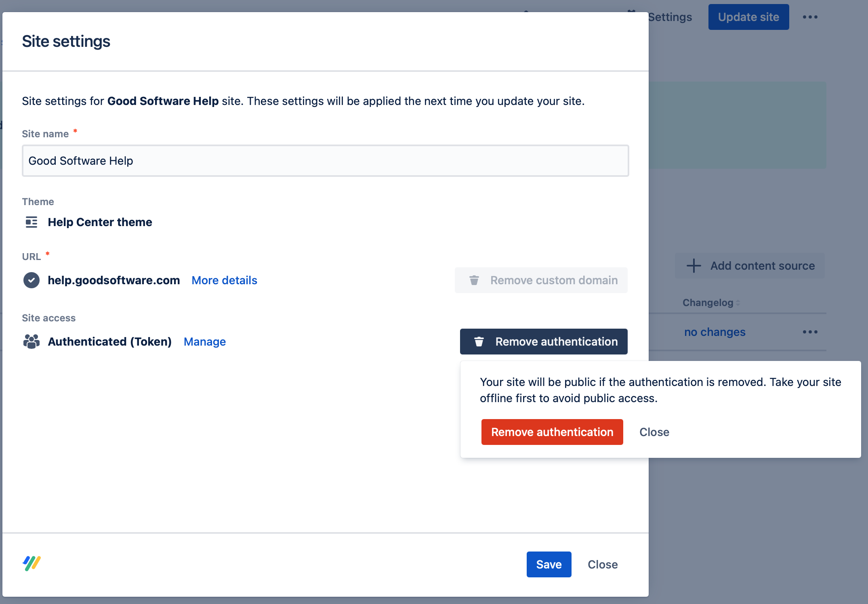Click the plus icon for adding a content source
Screen dimensions: 868x604
[x=694, y=266]
